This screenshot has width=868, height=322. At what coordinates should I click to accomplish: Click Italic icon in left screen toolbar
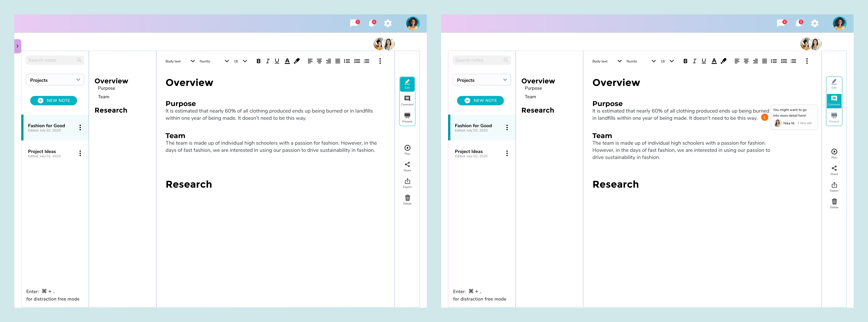(268, 61)
